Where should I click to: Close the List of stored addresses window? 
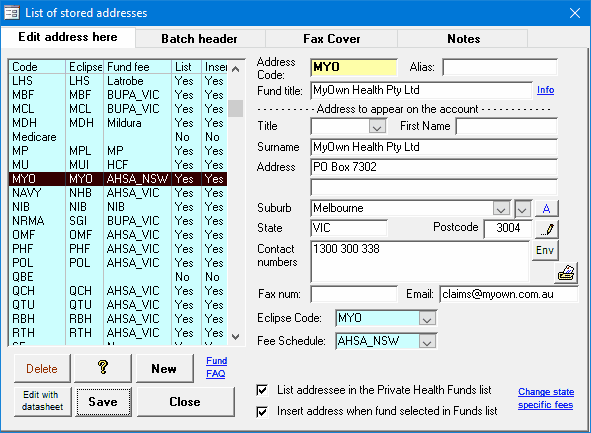point(575,13)
